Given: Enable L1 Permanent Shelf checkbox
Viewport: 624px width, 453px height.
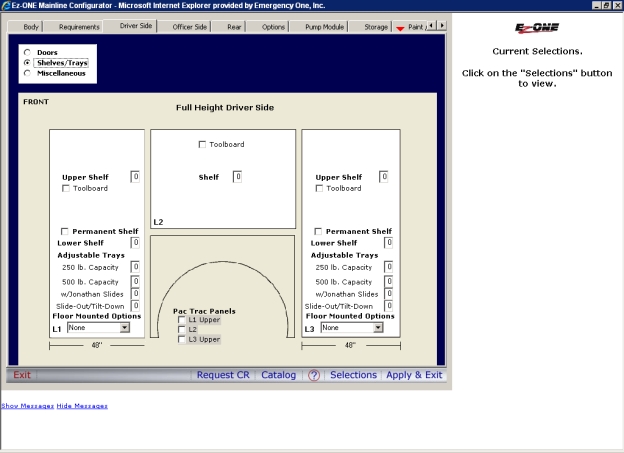Looking at the screenshot, I should pyautogui.click(x=64, y=231).
